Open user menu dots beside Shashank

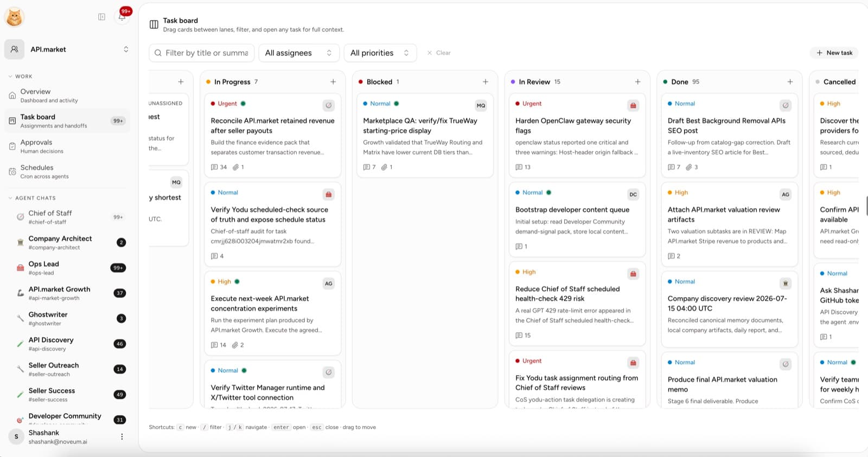point(122,436)
